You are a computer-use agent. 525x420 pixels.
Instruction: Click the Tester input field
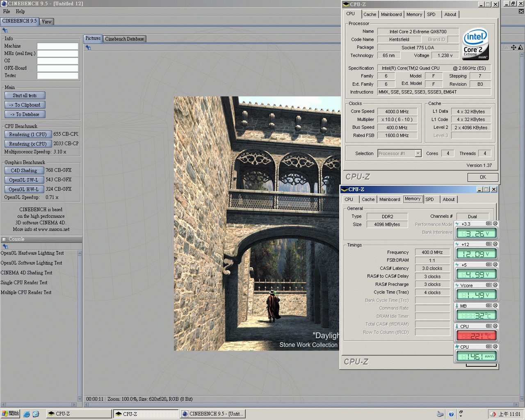coord(58,75)
